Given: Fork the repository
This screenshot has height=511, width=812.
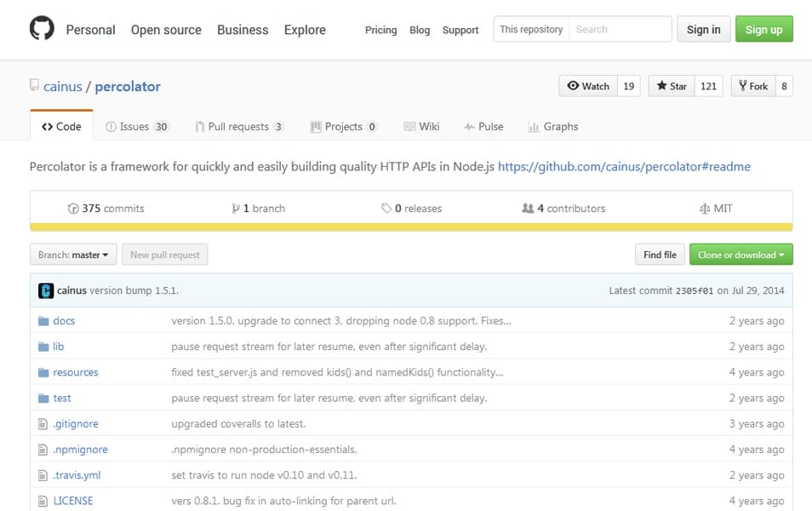Looking at the screenshot, I should click(754, 86).
